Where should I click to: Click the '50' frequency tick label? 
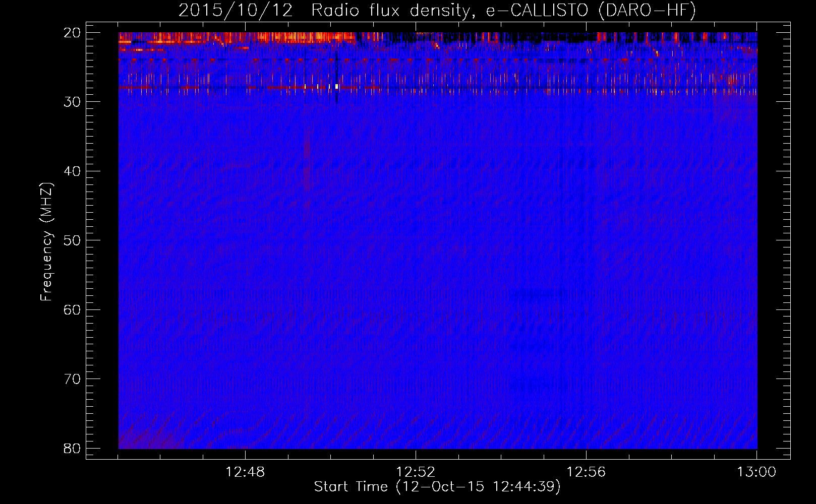point(72,240)
